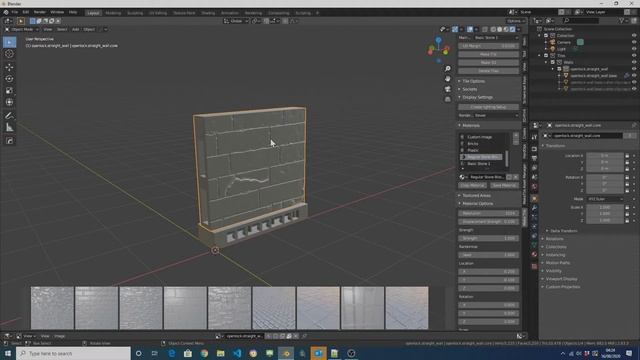Open the Object properties tab icon
Image resolution: width=640 pixels, height=360 pixels.
click(534, 199)
